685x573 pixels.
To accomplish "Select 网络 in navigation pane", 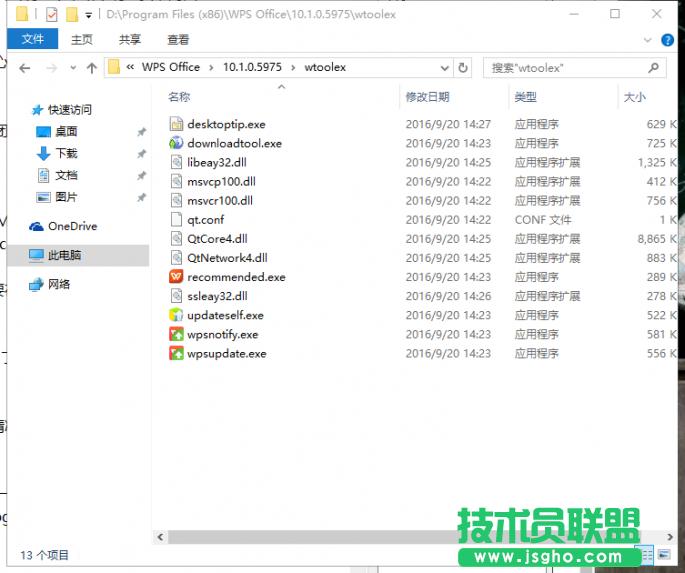I will [59, 284].
